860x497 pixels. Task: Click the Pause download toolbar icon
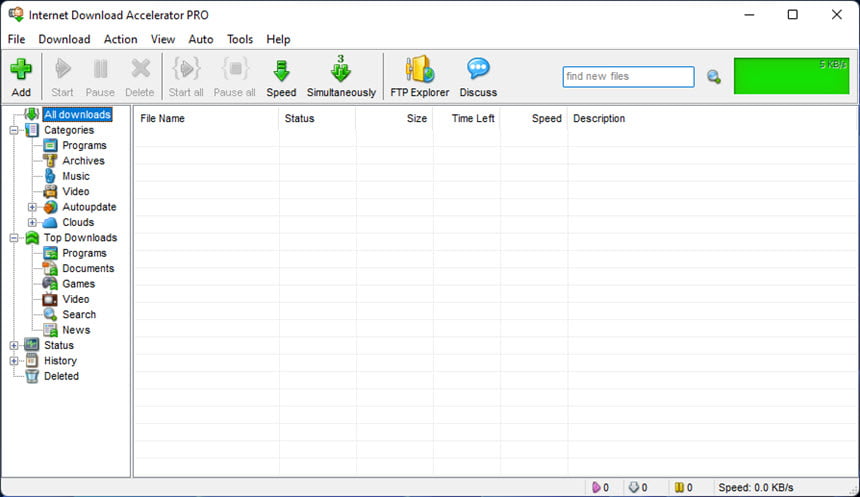click(100, 70)
